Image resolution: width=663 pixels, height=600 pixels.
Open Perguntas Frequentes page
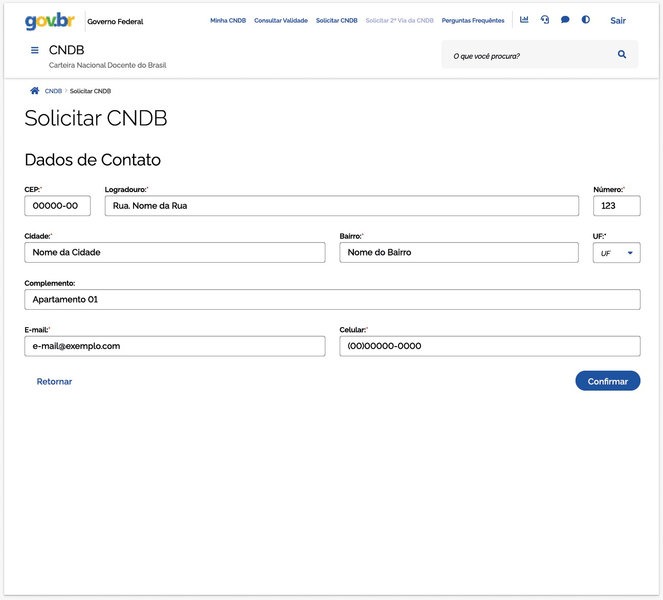tap(473, 21)
